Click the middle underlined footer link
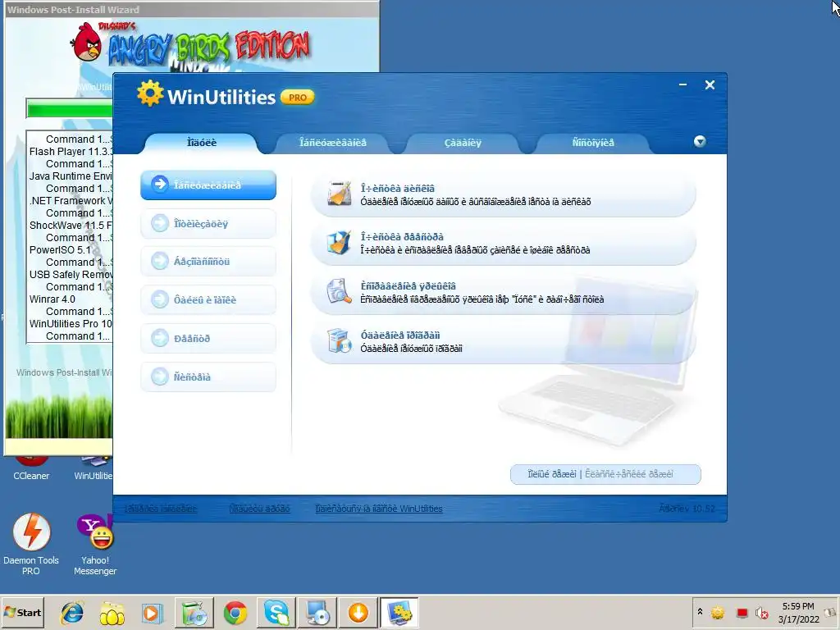This screenshot has height=630, width=840. tap(260, 509)
